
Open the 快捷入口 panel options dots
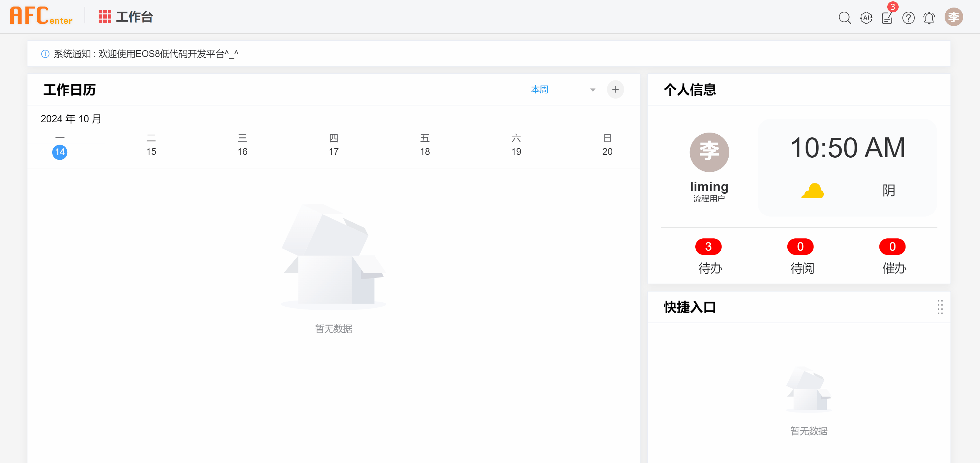[940, 307]
